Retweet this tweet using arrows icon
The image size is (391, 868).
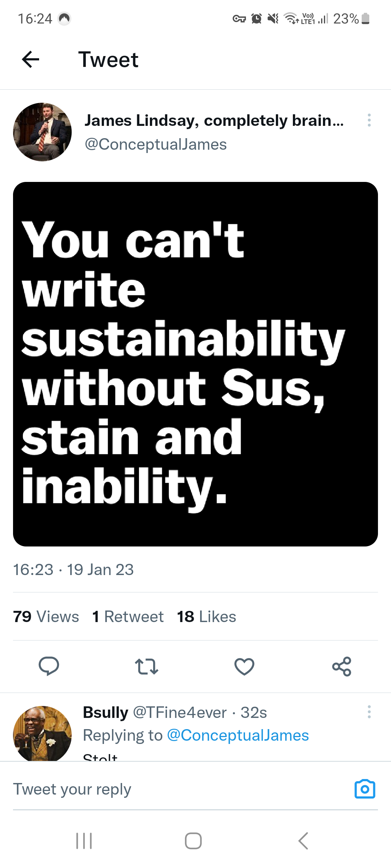146,666
